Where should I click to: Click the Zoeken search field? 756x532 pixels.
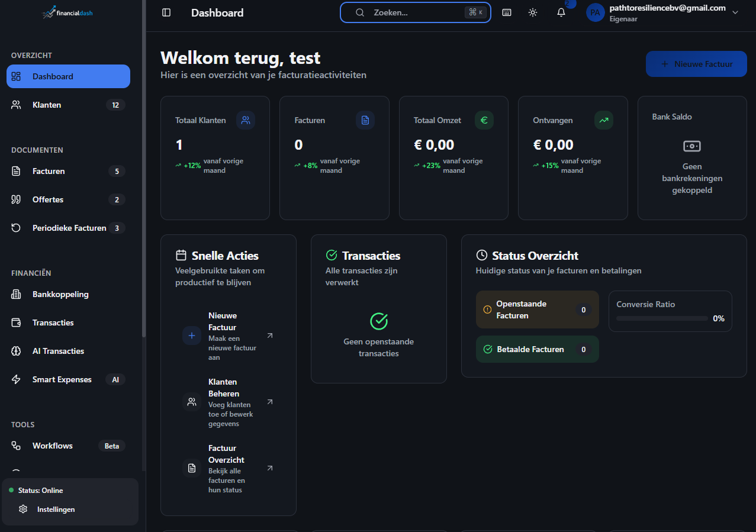point(414,12)
